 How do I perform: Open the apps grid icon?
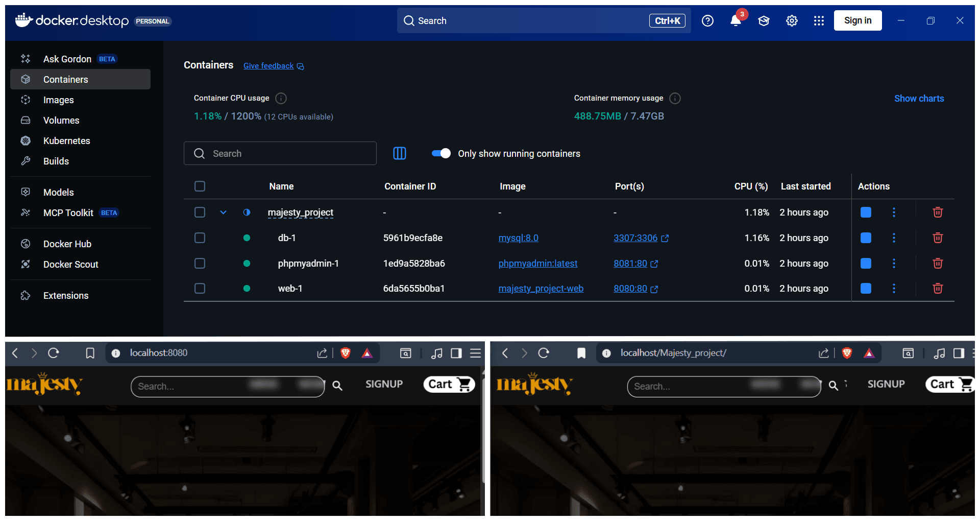(x=819, y=21)
